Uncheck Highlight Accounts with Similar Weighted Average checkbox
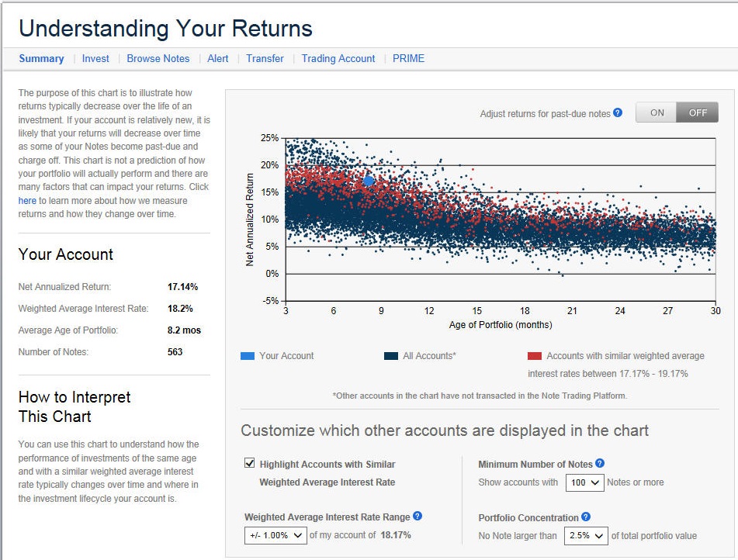738x560 pixels. 249,464
